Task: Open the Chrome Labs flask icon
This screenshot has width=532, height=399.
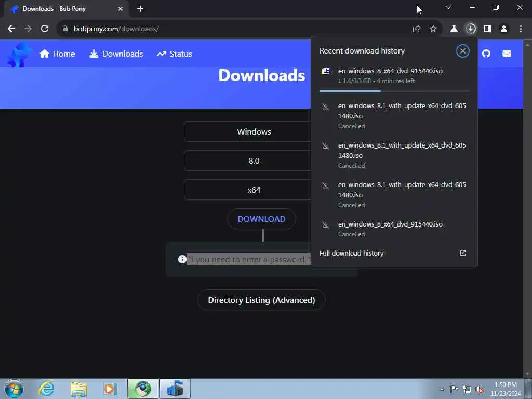Action: tap(454, 29)
